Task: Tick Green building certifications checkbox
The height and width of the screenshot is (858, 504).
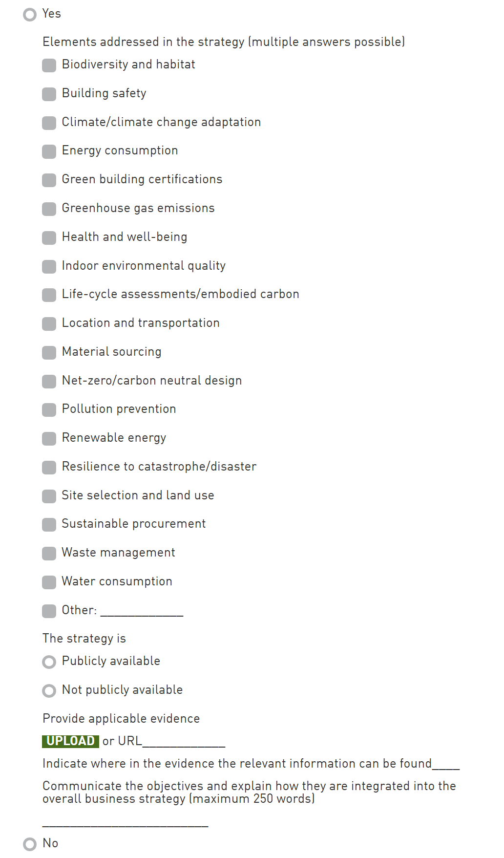Action: coord(49,180)
